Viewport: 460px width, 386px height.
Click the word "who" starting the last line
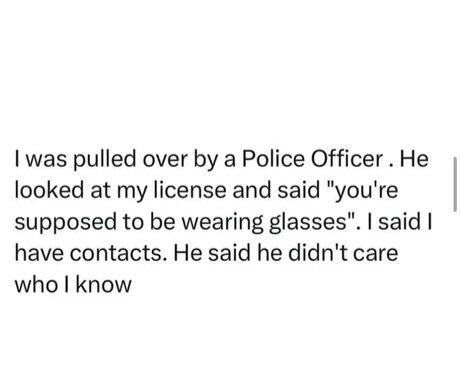coord(37,284)
